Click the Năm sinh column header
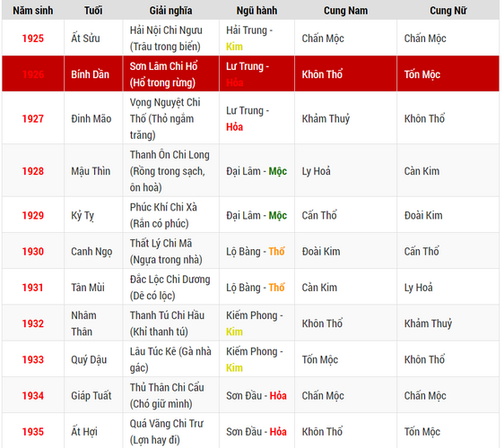Screen dimensions: 504x448 tap(33, 10)
